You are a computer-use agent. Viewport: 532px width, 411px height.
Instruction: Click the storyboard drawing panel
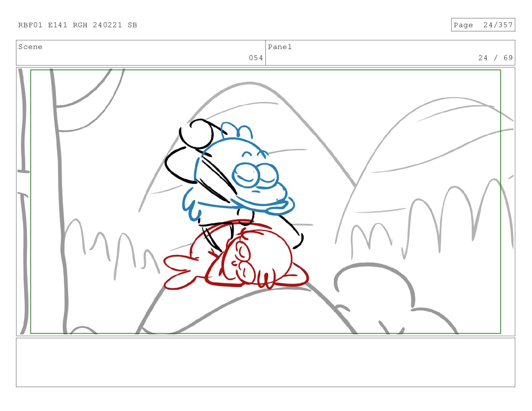[x=265, y=201]
